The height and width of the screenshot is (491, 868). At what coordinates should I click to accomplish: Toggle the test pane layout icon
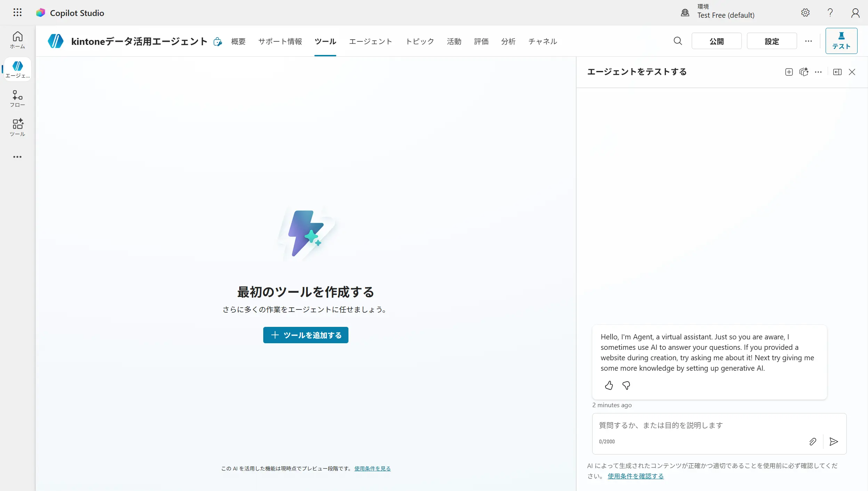[837, 72]
